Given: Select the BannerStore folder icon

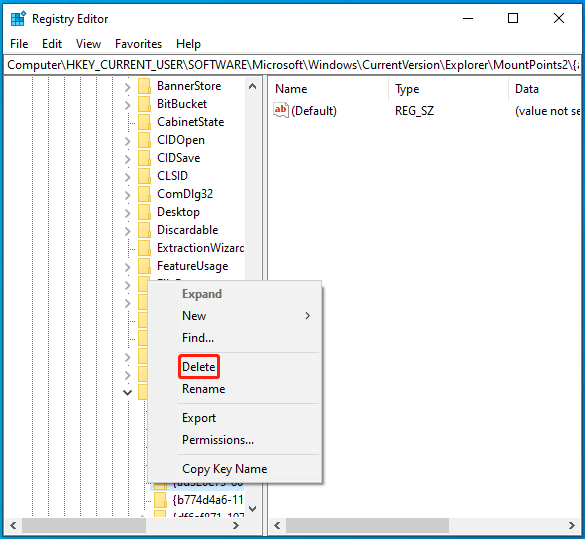Looking at the screenshot, I should [144, 86].
